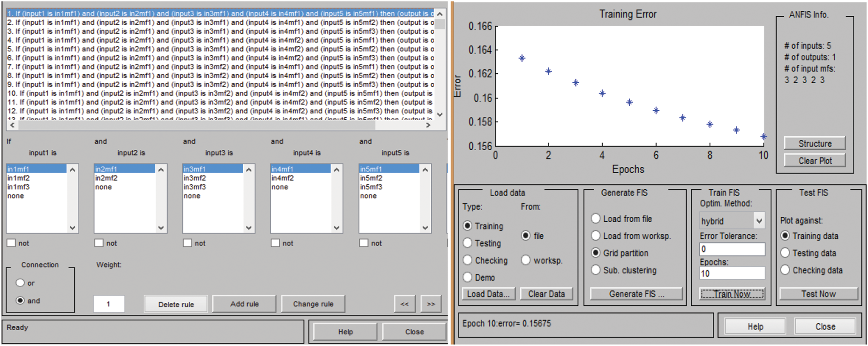This screenshot has width=868, height=346.
Task: Toggle the 'not' checkbox under input4
Action: (x=275, y=243)
